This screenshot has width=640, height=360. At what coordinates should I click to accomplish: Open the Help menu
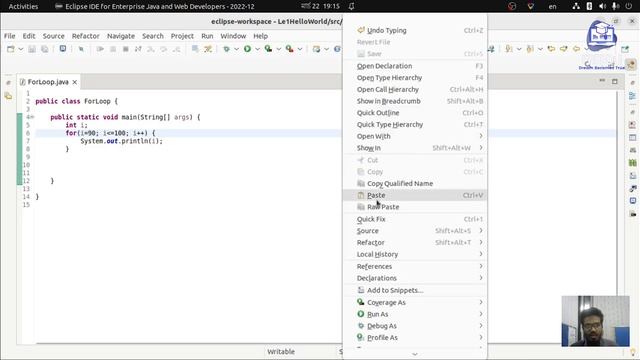260,36
